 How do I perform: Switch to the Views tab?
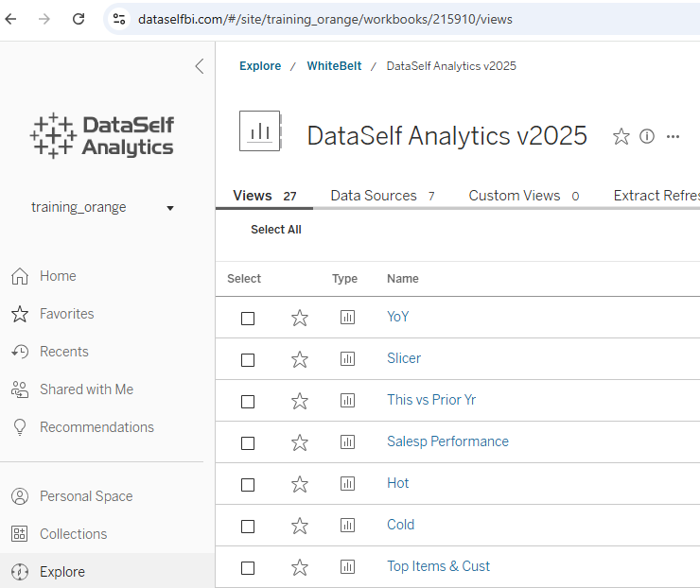pyautogui.click(x=265, y=196)
